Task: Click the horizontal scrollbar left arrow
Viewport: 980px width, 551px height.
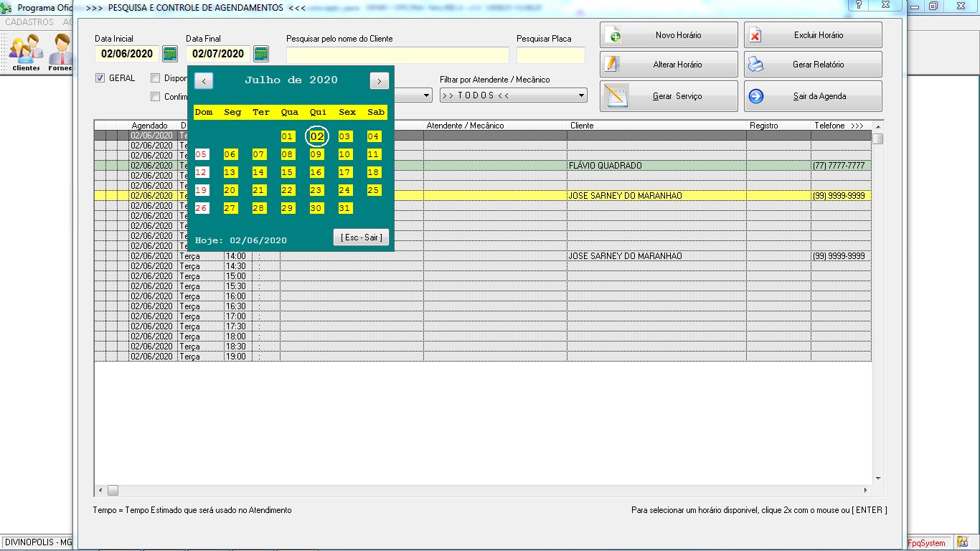Action: (x=100, y=491)
